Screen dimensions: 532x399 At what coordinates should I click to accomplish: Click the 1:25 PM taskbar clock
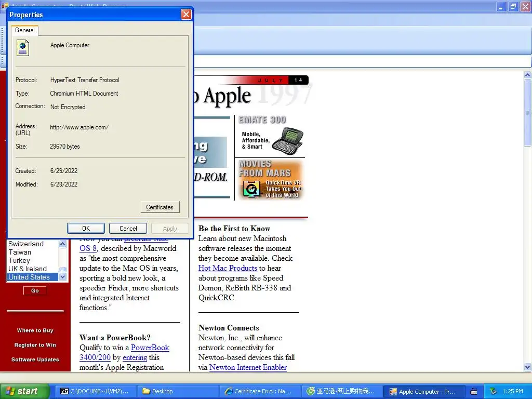click(x=513, y=391)
